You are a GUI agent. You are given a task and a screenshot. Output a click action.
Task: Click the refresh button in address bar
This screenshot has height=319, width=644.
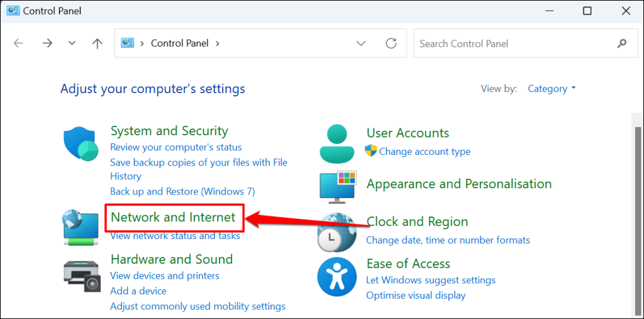coord(391,43)
